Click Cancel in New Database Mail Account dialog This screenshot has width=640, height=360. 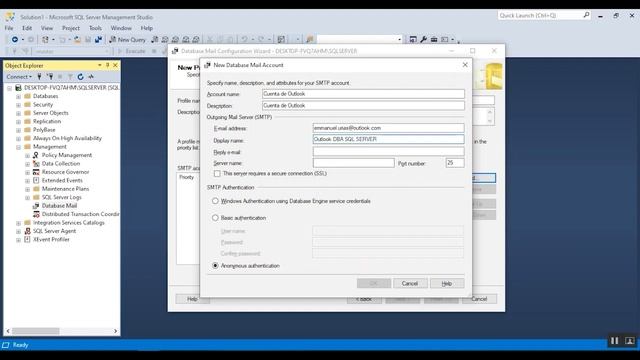(x=410, y=283)
